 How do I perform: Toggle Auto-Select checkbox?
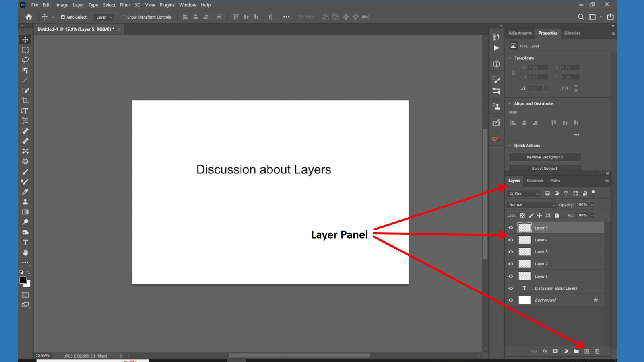63,17
